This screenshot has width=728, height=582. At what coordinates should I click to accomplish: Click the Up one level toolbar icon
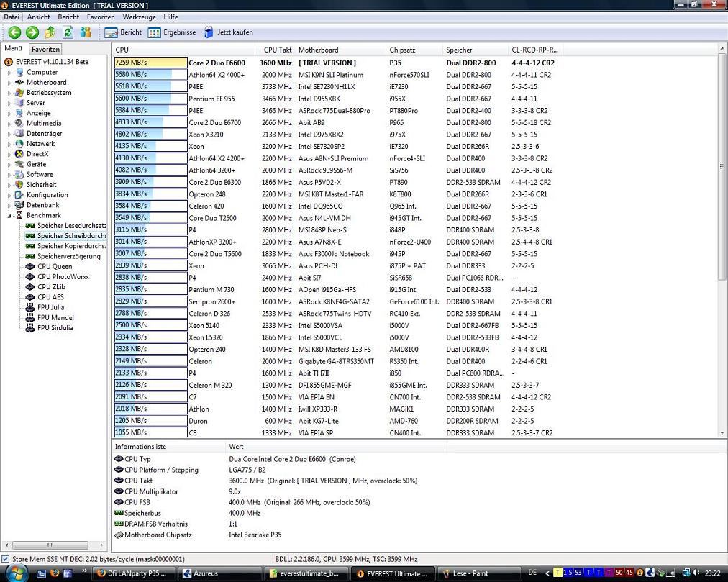[50, 32]
